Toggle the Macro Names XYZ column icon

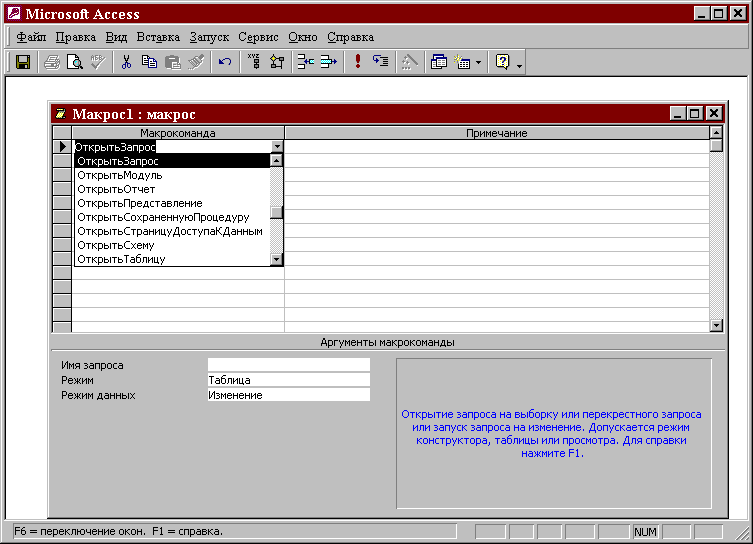254,62
